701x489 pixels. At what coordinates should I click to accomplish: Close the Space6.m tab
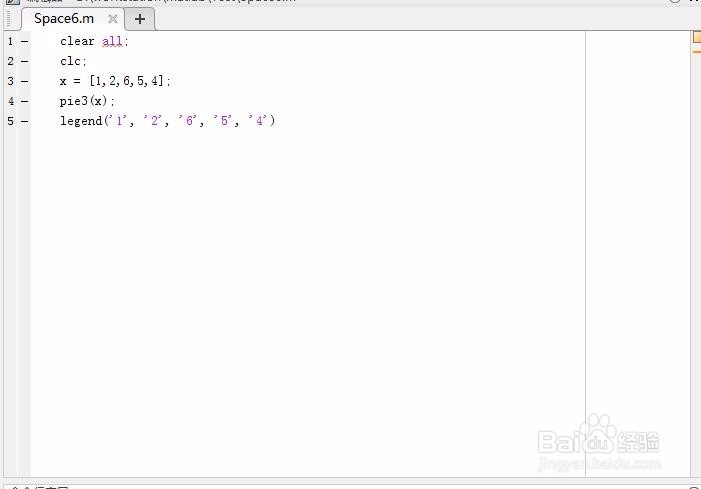(113, 19)
